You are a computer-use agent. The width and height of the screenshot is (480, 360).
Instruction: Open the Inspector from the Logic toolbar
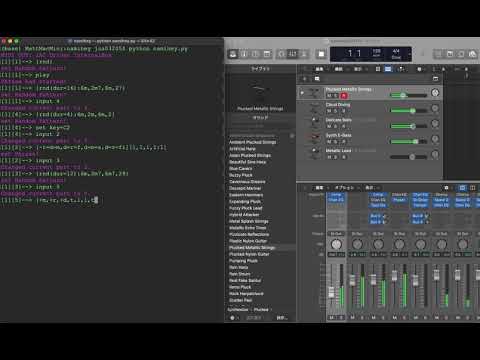(244, 54)
